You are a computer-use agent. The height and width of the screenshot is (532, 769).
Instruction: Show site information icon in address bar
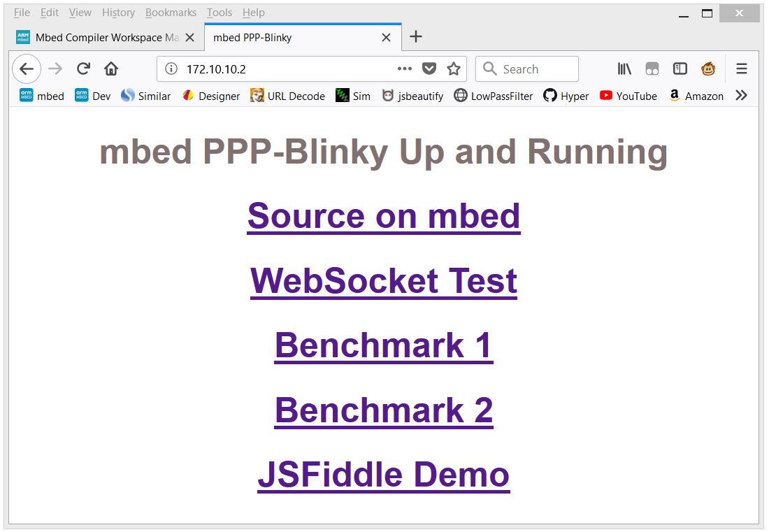tap(171, 69)
